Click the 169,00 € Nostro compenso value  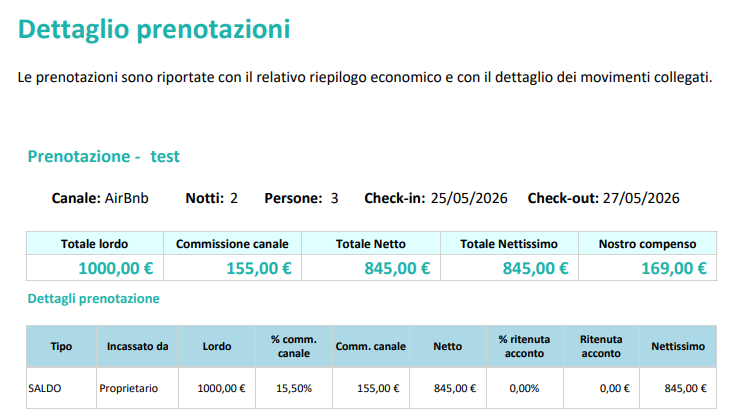tap(674, 268)
